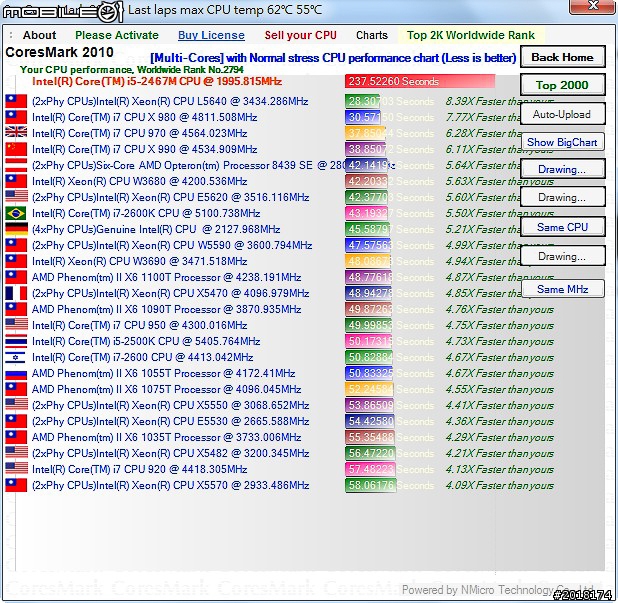Click Show BigChart button

point(562,142)
